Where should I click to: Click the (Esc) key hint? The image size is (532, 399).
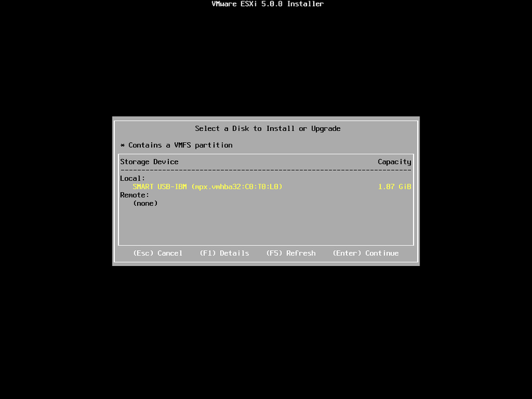[x=143, y=253]
